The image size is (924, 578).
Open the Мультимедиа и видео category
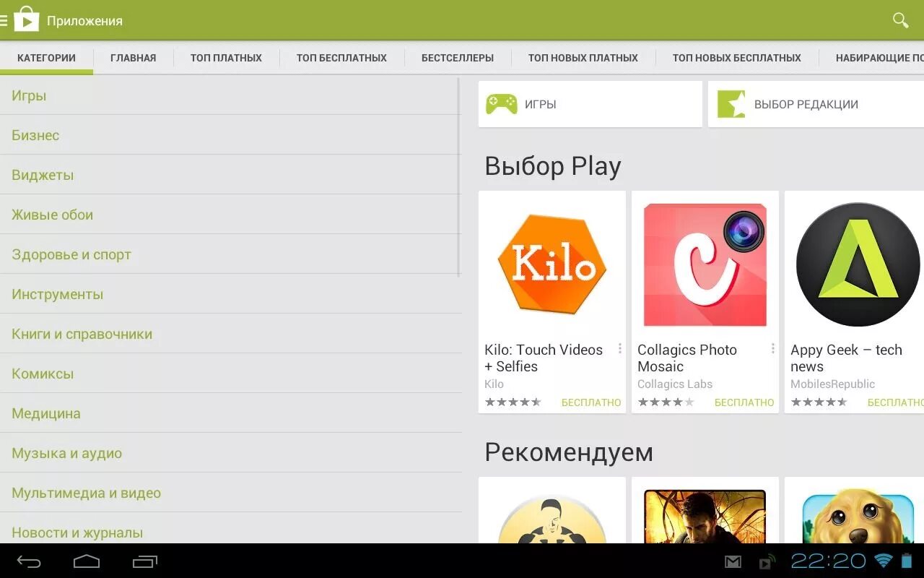click(230, 493)
